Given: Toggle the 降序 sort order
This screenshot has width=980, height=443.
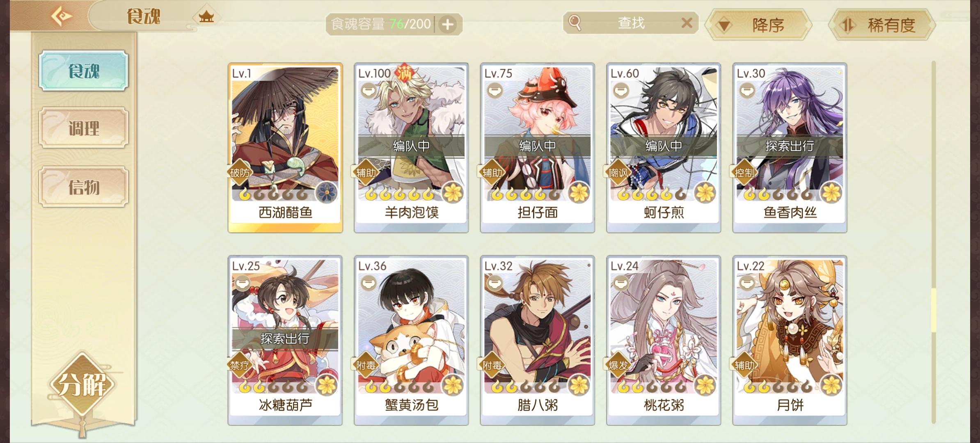Looking at the screenshot, I should click(758, 25).
